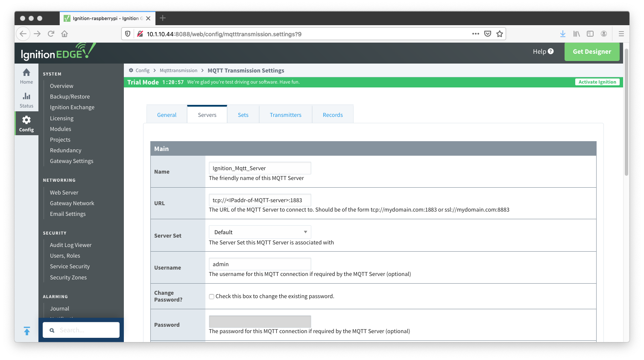
Task: Click the Username input field
Action: coord(260,264)
